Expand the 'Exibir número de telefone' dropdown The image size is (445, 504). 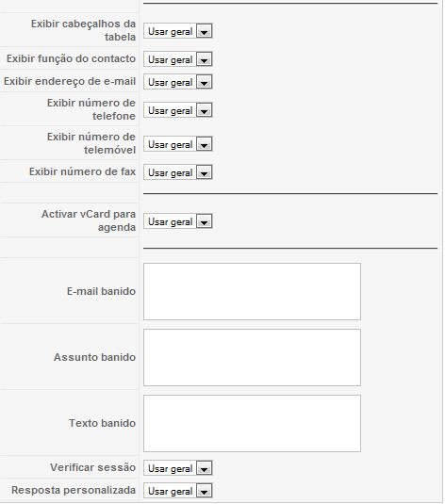[177, 110]
